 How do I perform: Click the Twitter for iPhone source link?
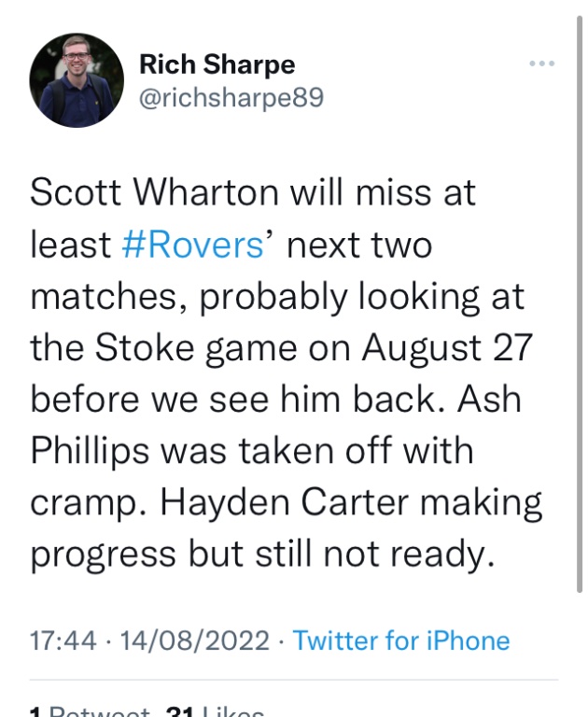[x=401, y=640]
